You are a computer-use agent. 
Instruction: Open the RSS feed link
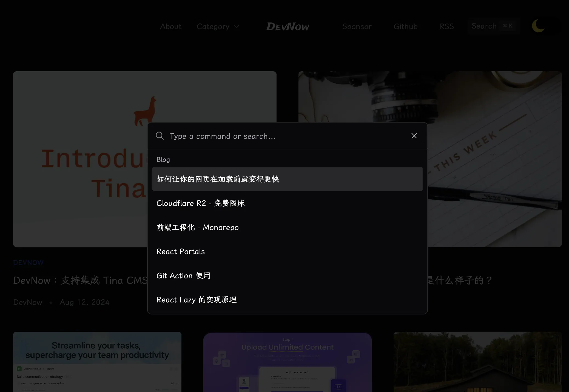pos(446,27)
